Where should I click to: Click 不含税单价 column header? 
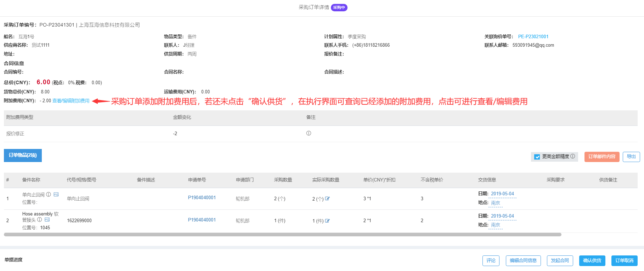432,180
